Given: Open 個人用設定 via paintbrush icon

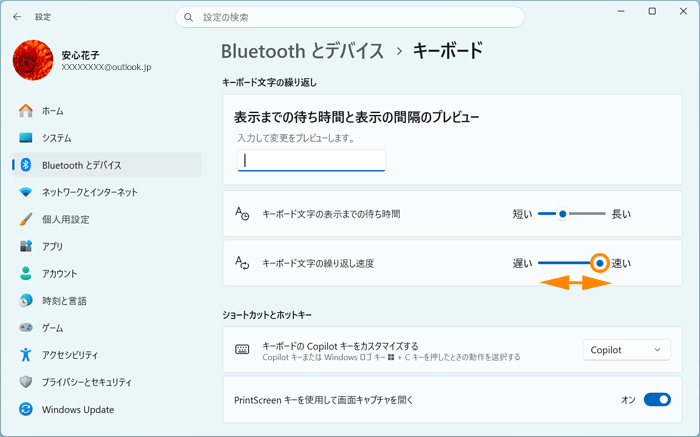Looking at the screenshot, I should click(x=25, y=219).
